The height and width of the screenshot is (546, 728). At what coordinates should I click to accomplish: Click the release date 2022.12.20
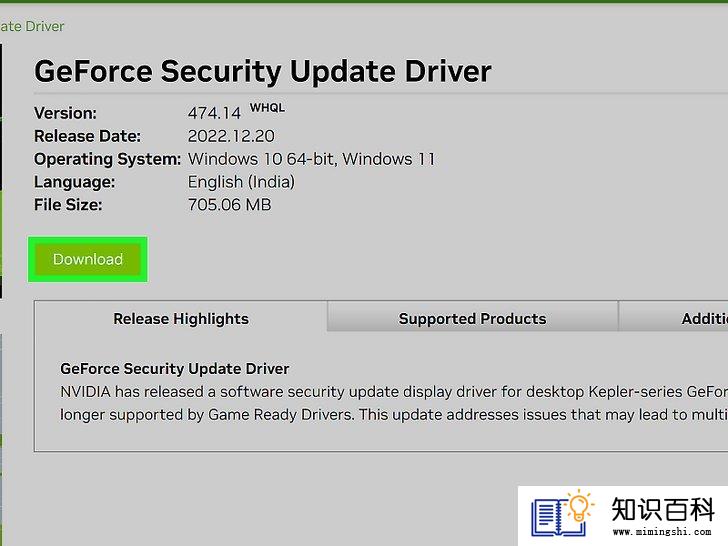click(x=231, y=136)
